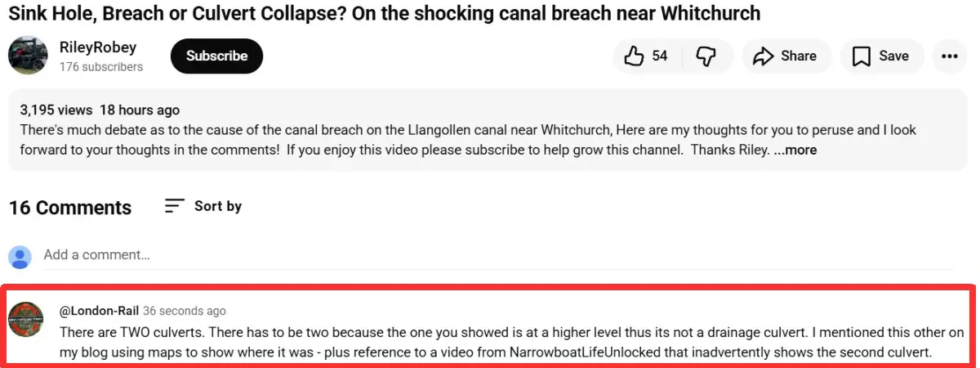Viewport: 980px width, 368px height.
Task: Click the video title about canal breach
Action: 384,13
